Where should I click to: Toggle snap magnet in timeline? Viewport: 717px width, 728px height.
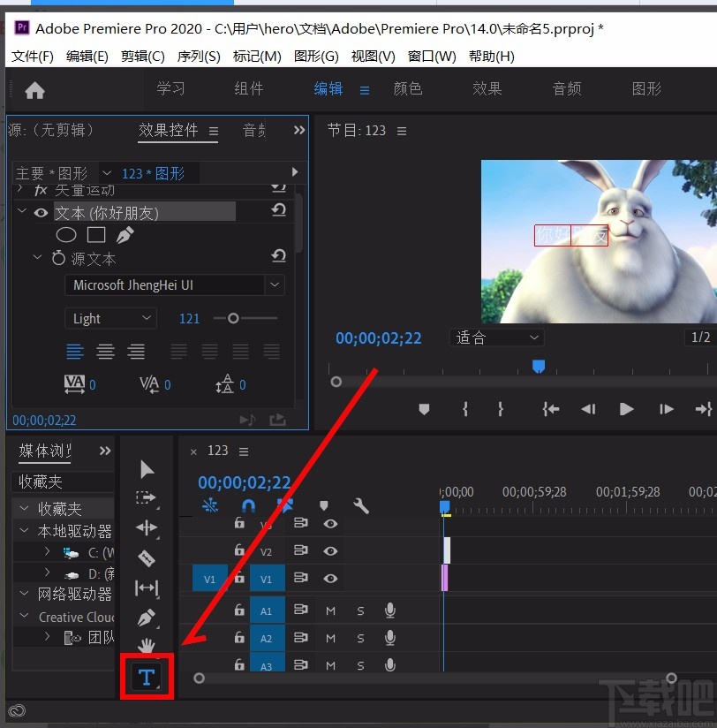[x=248, y=505]
